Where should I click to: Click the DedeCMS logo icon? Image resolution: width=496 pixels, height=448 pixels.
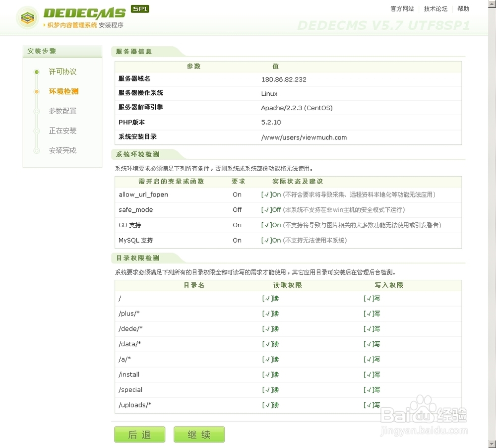tap(27, 17)
